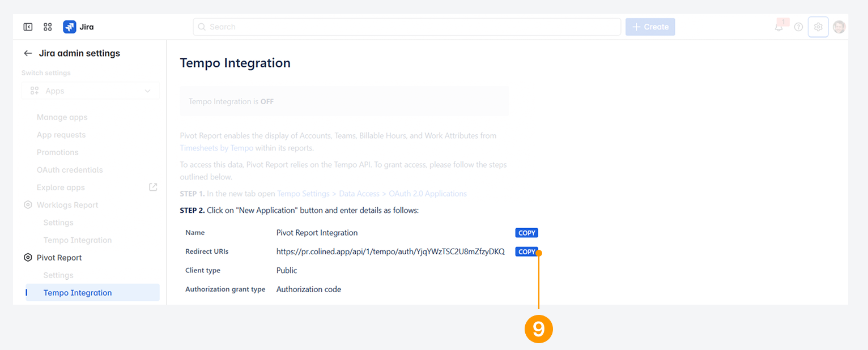Click the Jira logo
Image resolution: width=868 pixels, height=350 pixels.
point(79,27)
